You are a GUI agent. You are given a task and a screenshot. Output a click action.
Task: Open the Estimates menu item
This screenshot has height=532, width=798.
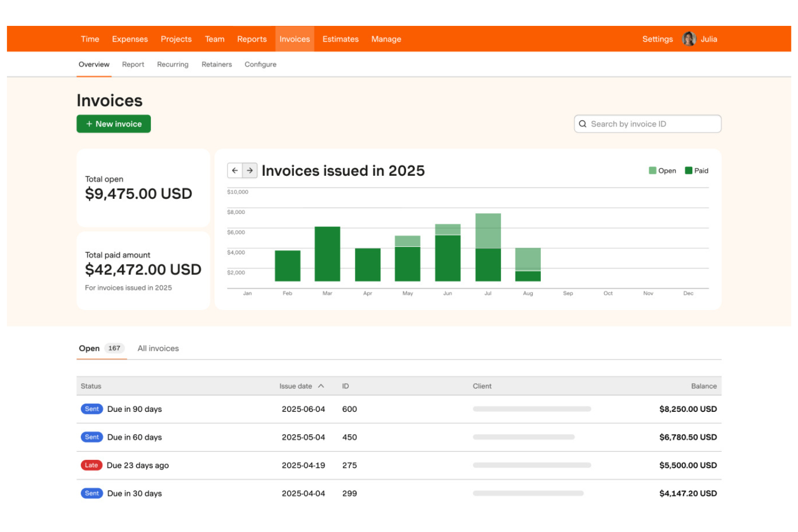[340, 38]
